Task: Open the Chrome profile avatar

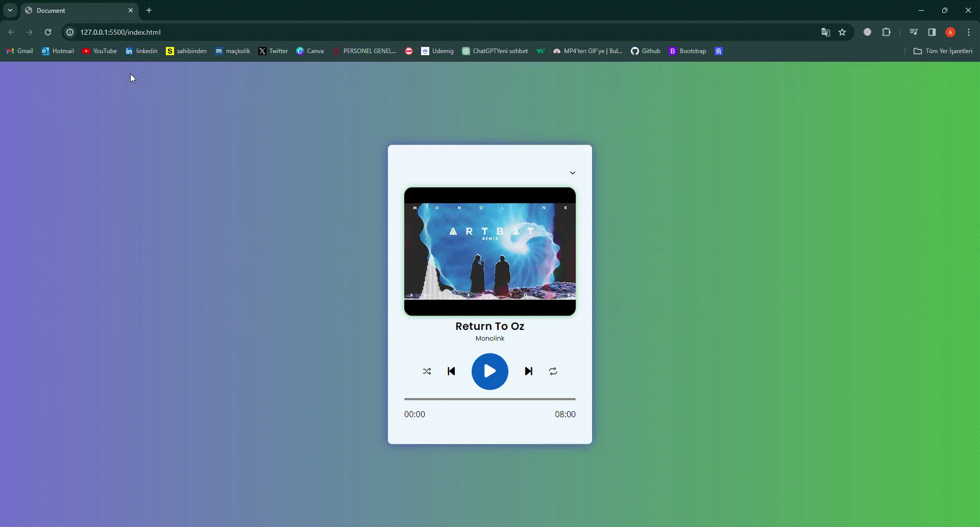Action: click(950, 32)
